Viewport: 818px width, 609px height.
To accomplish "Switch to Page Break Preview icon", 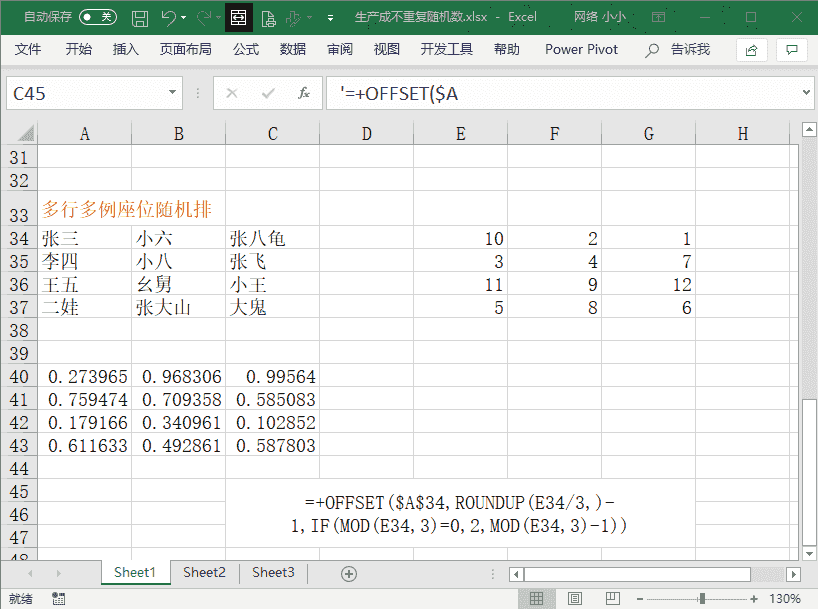I will pos(612,599).
